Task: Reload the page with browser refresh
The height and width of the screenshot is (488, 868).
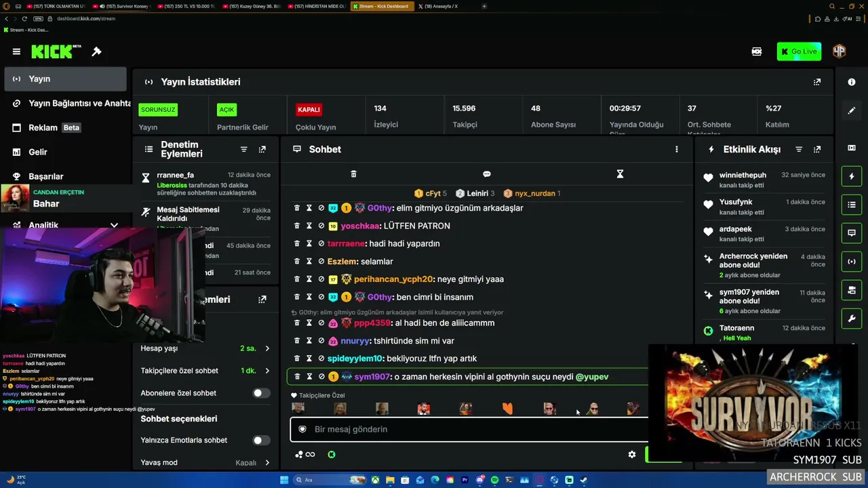Action: (x=25, y=18)
